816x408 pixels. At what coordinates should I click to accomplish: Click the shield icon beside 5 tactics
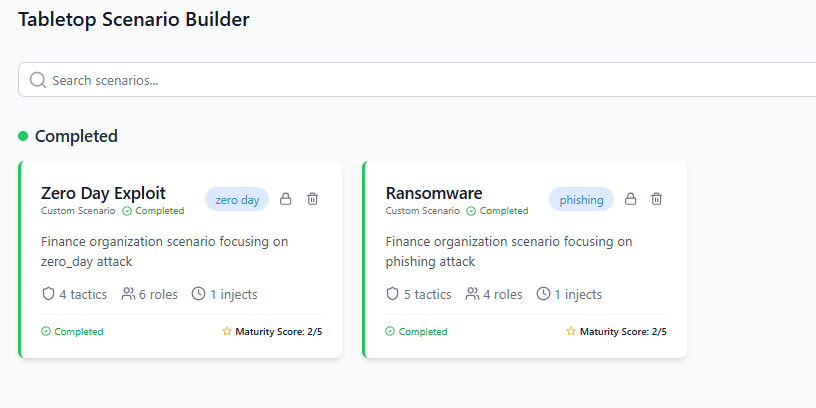click(x=392, y=294)
